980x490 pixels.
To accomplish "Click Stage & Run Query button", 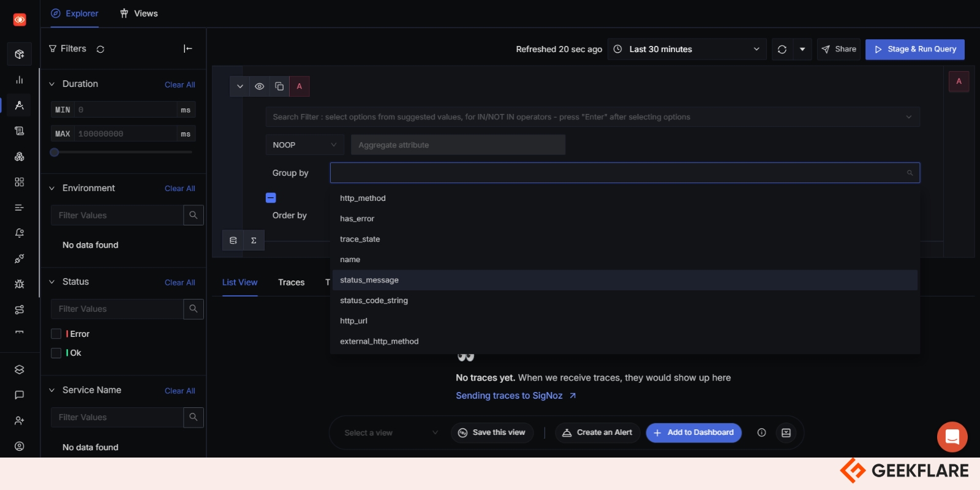I will (x=914, y=50).
